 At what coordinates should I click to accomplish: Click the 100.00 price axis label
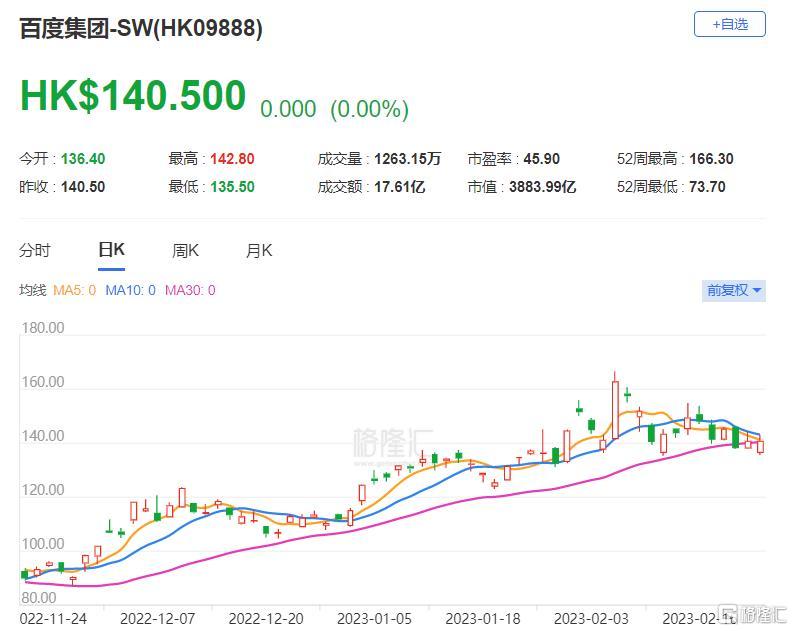[x=43, y=544]
